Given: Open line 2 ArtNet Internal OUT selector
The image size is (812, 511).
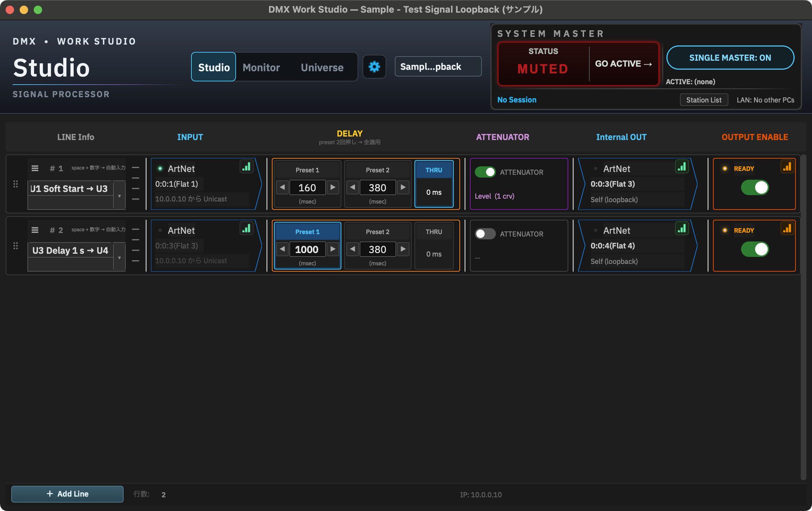Looking at the screenshot, I should click(x=617, y=231).
